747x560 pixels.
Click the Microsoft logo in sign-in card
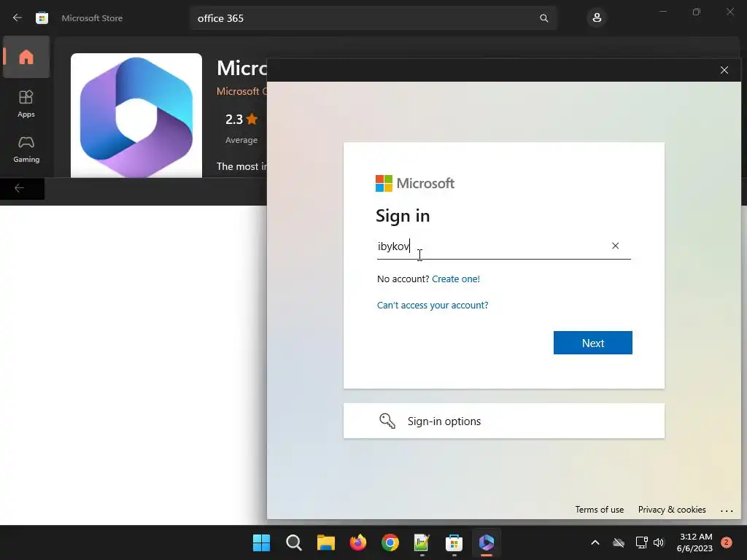click(415, 183)
